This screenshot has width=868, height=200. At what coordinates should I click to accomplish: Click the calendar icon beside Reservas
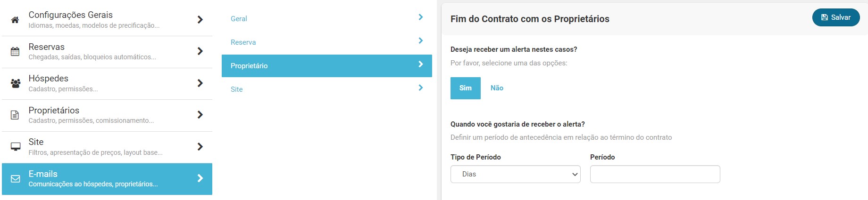[x=15, y=52]
